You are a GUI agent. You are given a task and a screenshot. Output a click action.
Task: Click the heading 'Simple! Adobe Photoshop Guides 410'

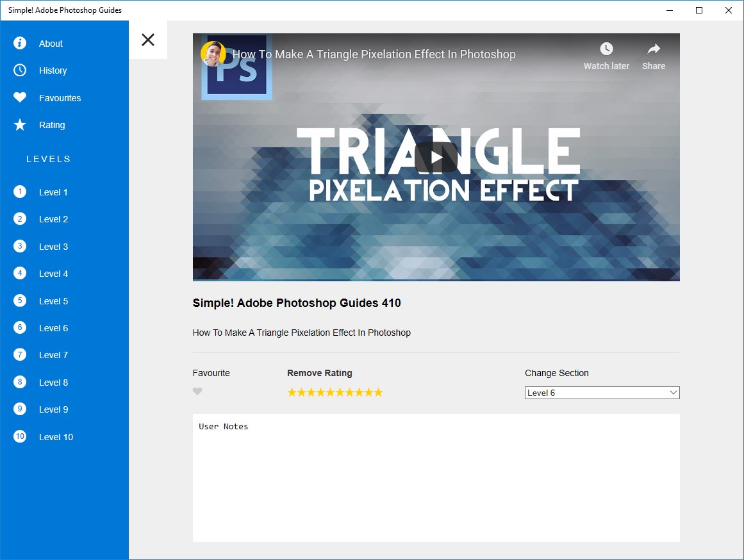tap(297, 303)
